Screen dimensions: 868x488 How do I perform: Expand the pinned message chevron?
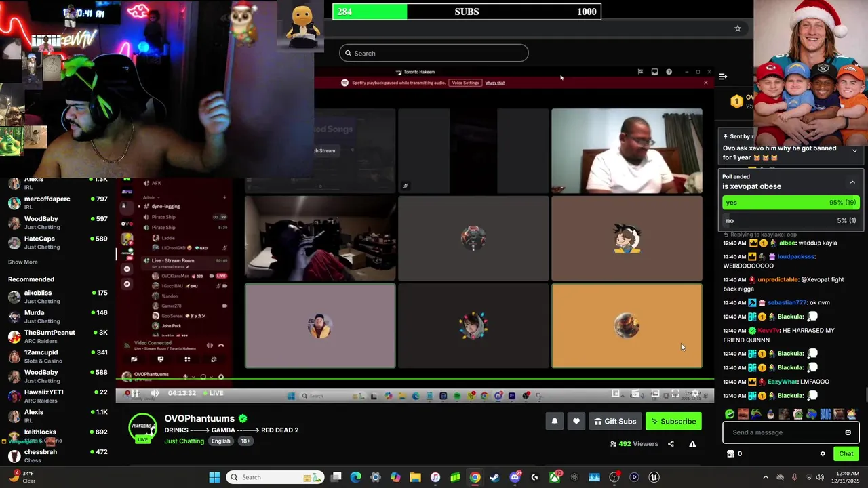click(x=854, y=151)
